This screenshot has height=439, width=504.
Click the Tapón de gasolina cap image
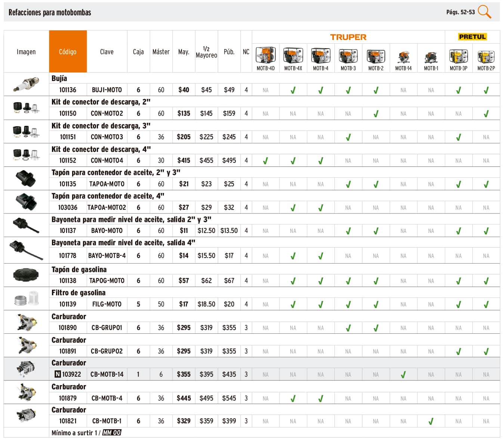pos(26,275)
